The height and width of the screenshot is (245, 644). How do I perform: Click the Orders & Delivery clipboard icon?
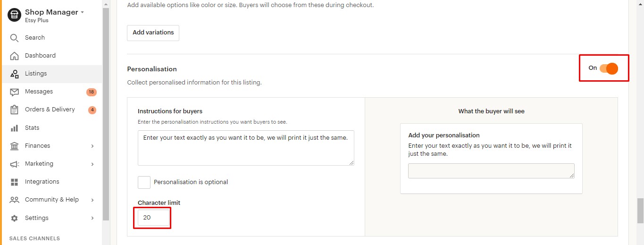15,110
